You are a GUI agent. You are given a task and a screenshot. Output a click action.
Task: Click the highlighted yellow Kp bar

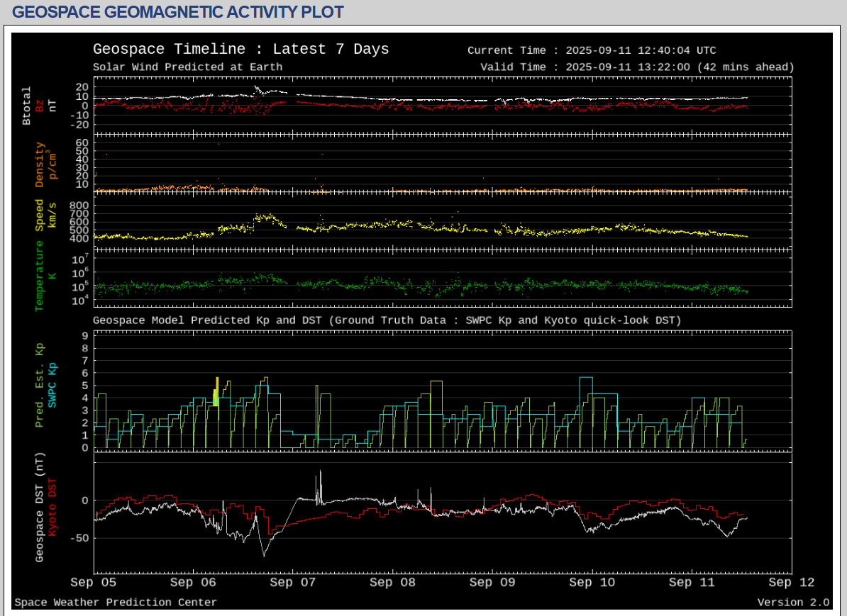[x=216, y=393]
